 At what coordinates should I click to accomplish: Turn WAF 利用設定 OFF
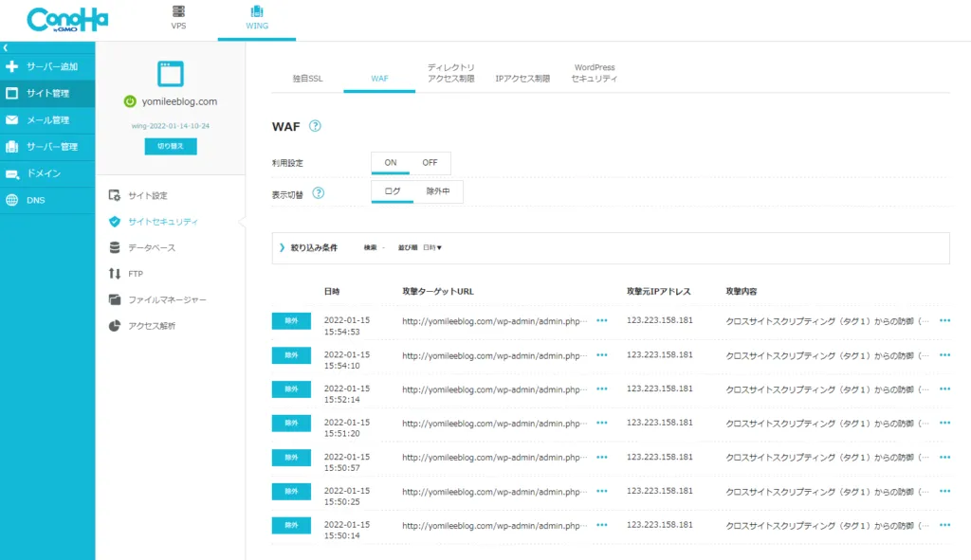point(430,163)
